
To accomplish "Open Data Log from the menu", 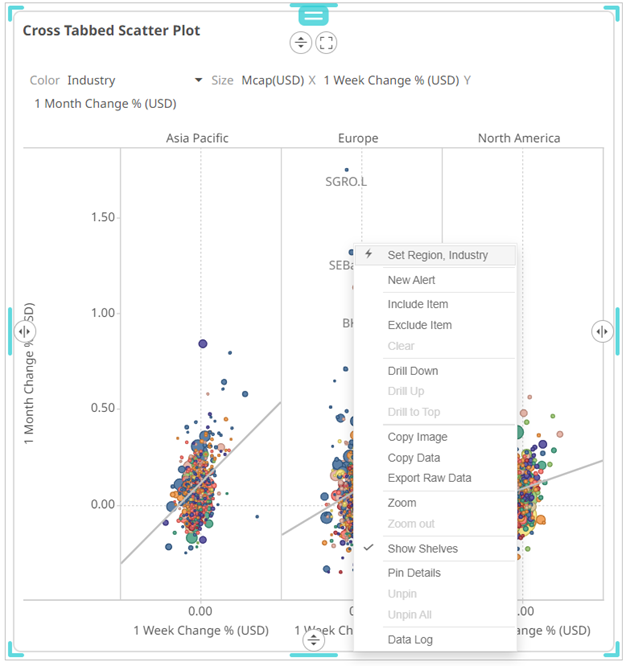I will 410,639.
